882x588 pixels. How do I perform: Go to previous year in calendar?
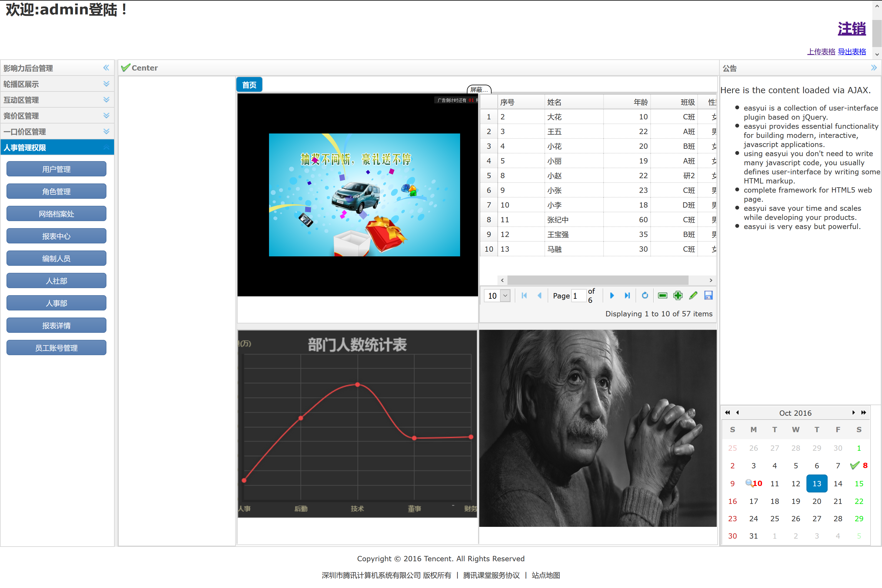[x=727, y=412]
